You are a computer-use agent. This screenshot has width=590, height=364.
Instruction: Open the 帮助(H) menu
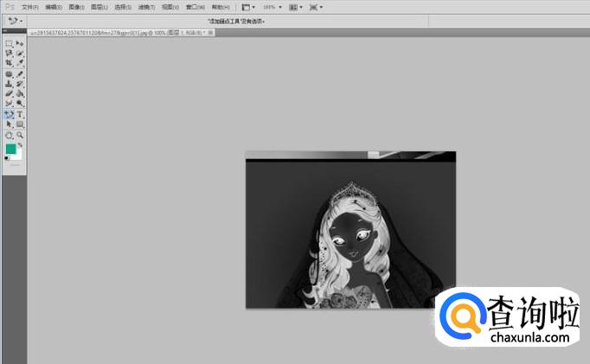click(x=221, y=7)
